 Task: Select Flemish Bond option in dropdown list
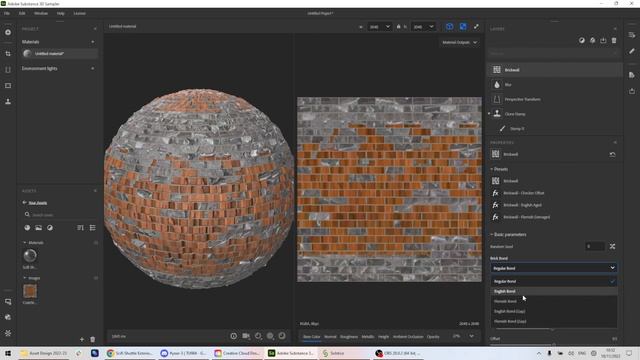(x=554, y=301)
